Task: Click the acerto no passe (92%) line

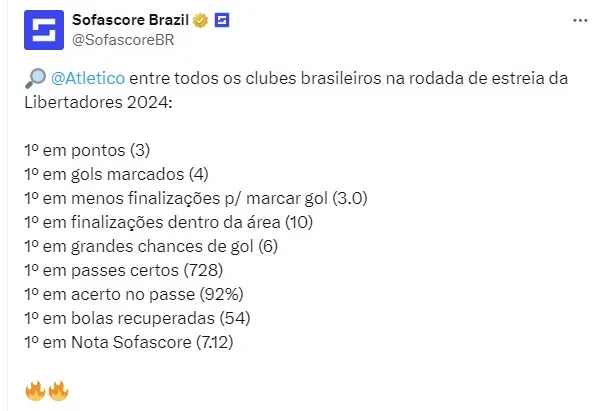Action: point(134,294)
